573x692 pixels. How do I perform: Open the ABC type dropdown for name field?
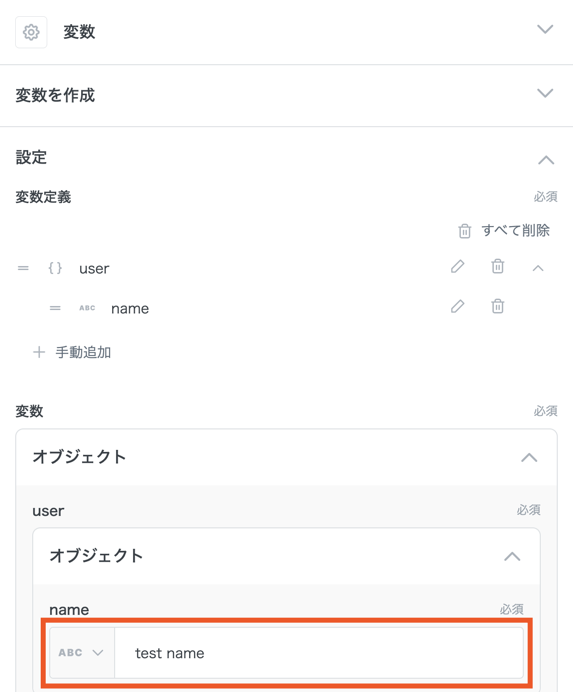point(82,653)
